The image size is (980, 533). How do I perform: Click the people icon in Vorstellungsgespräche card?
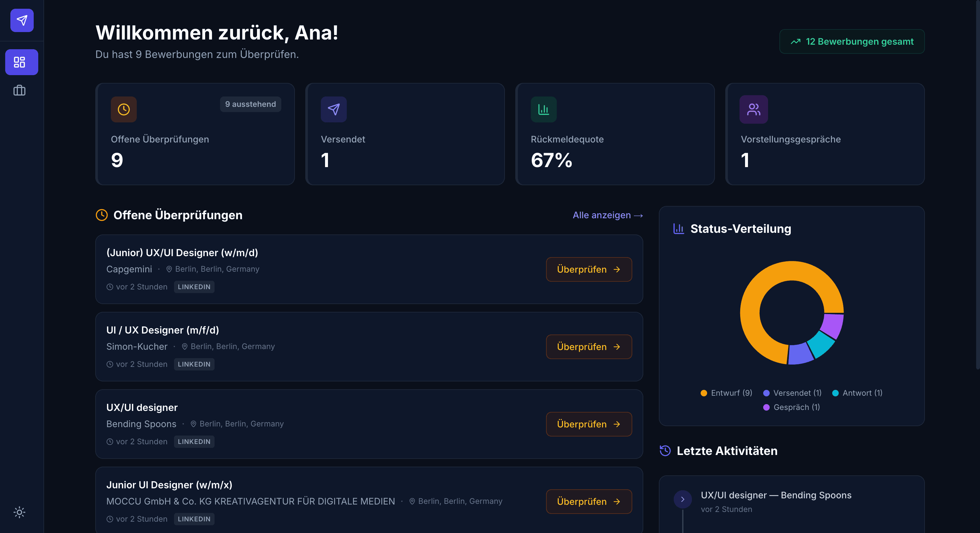pyautogui.click(x=753, y=109)
